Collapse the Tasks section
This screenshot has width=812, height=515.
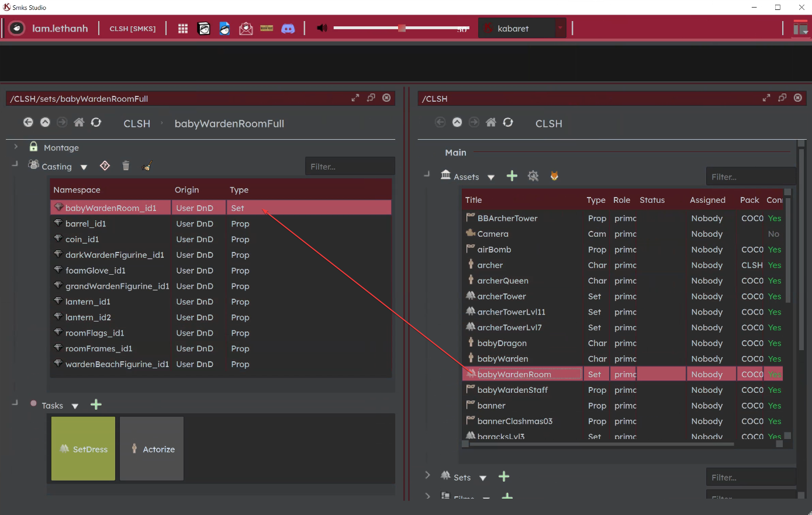(x=16, y=403)
